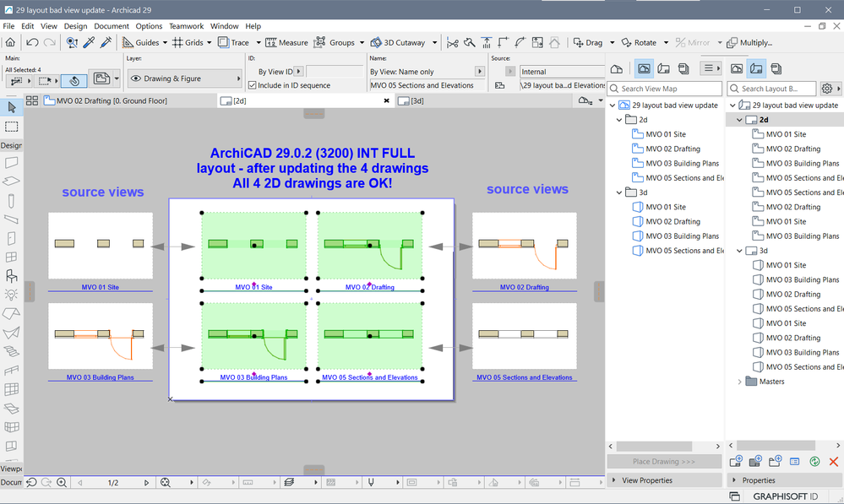The width and height of the screenshot is (844, 504).
Task: Go to next layout arrow beside 1/2
Action: click(x=146, y=483)
